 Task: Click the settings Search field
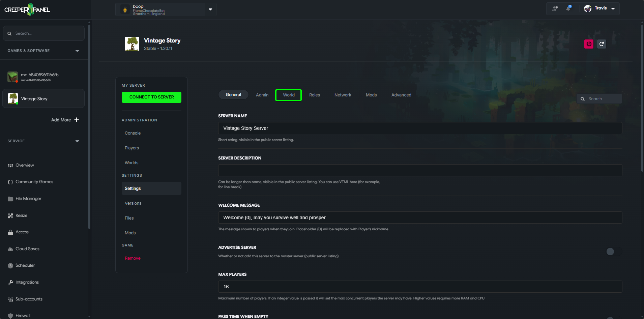click(599, 99)
